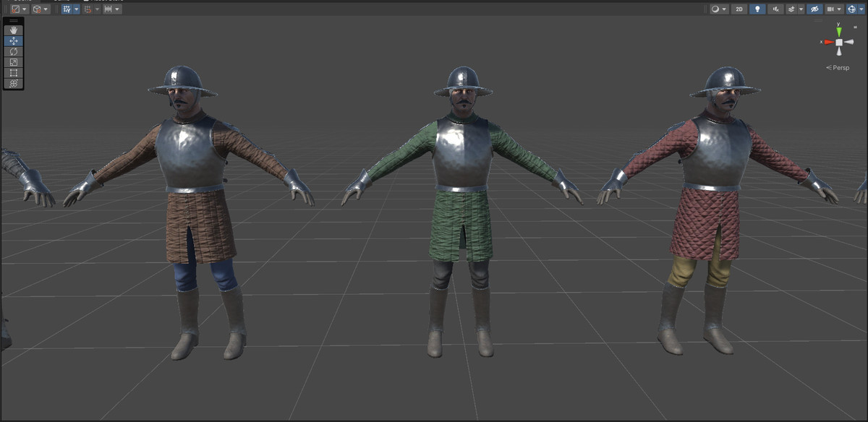Image resolution: width=868 pixels, height=422 pixels.
Task: Open gizmos dropdown arrow
Action: (861, 9)
